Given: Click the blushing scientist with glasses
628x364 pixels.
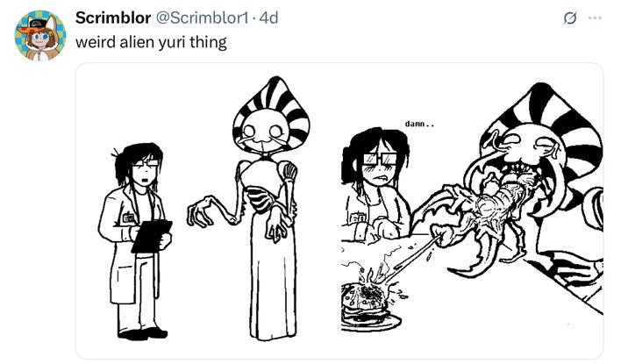Looking at the screenshot, I should coord(375,184).
